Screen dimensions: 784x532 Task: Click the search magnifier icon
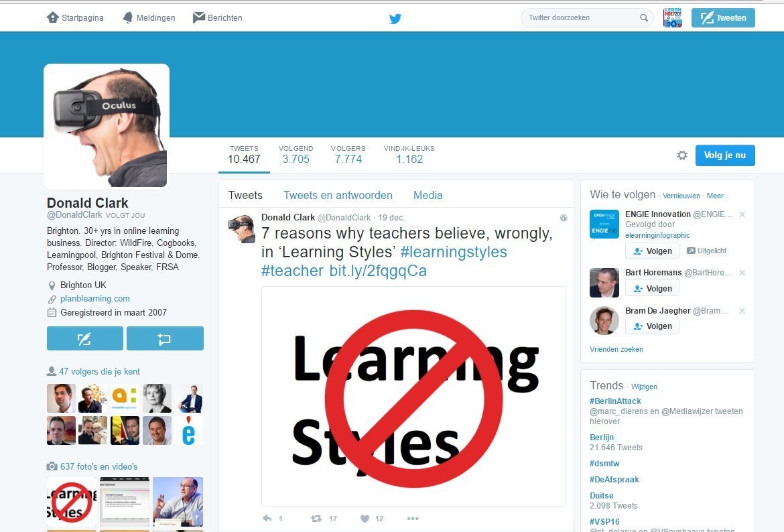tap(644, 17)
